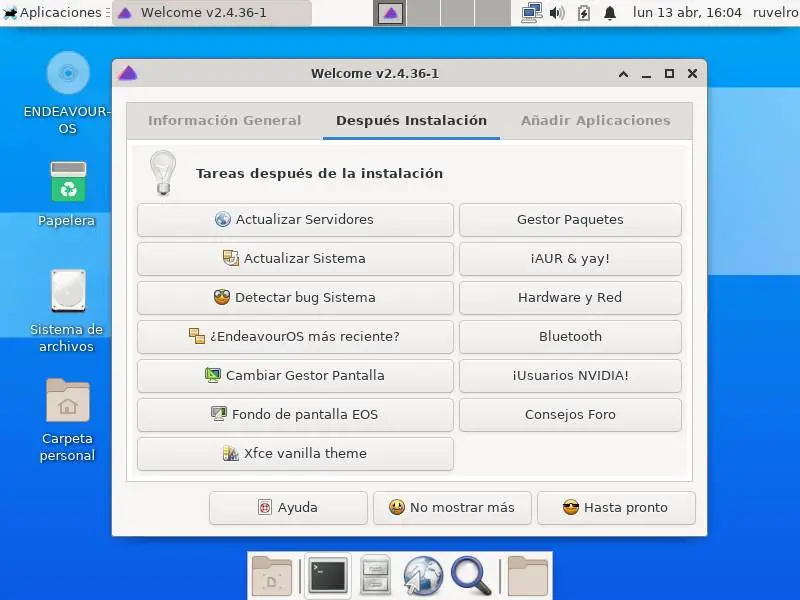The width and height of the screenshot is (800, 600).
Task: Open Consejos Foro button
Action: click(570, 414)
